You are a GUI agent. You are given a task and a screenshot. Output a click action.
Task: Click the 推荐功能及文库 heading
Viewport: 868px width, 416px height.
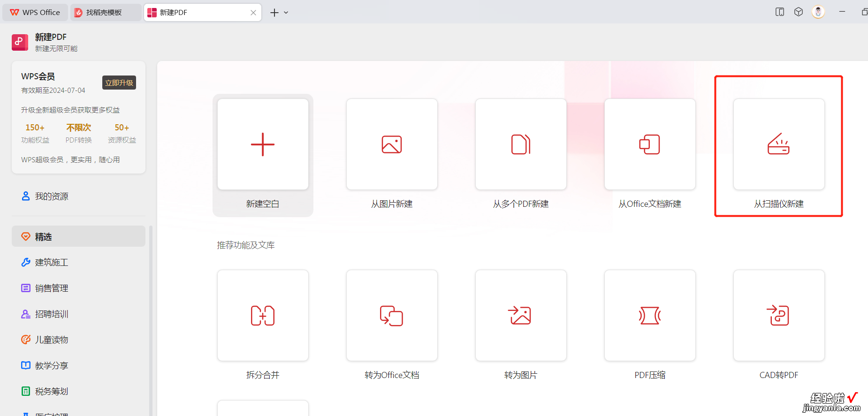click(x=246, y=245)
